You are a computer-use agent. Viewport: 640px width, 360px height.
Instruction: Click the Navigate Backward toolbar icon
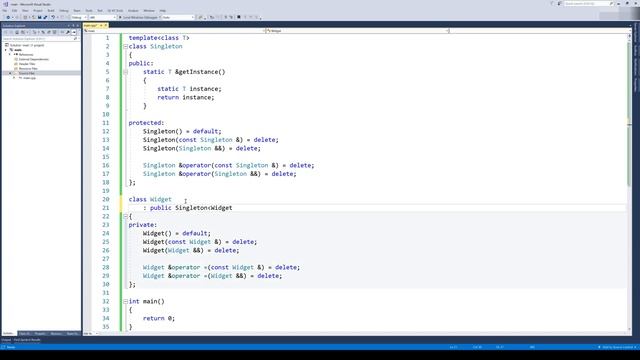[8, 17]
